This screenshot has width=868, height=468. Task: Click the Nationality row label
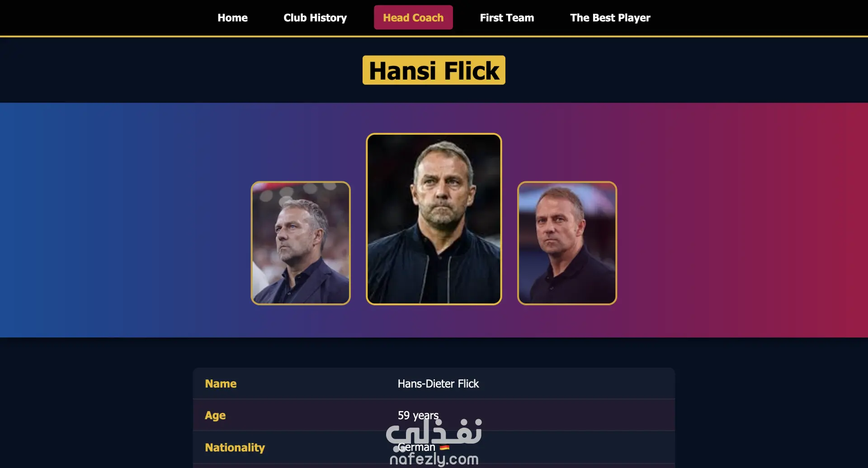coord(235,447)
